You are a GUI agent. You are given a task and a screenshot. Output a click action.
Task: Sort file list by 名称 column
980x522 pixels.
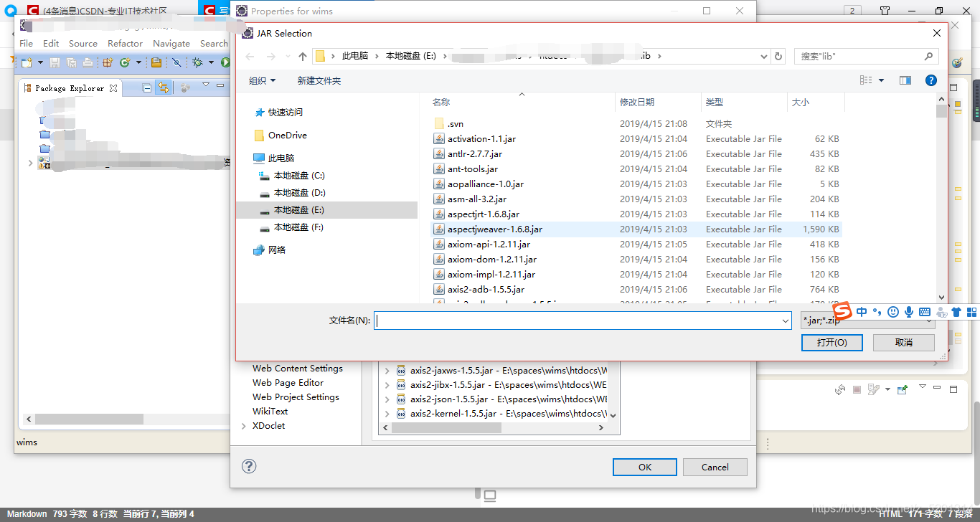[522, 103]
